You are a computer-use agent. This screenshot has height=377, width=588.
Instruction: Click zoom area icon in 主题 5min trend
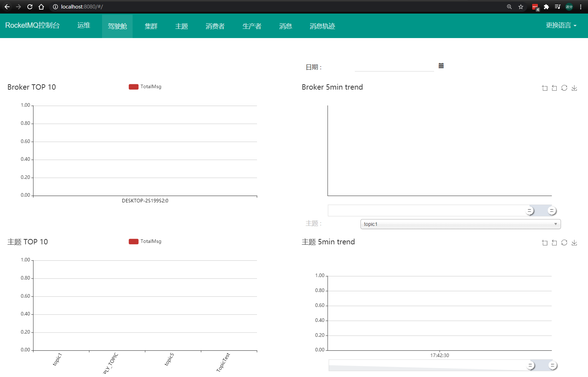[545, 243]
